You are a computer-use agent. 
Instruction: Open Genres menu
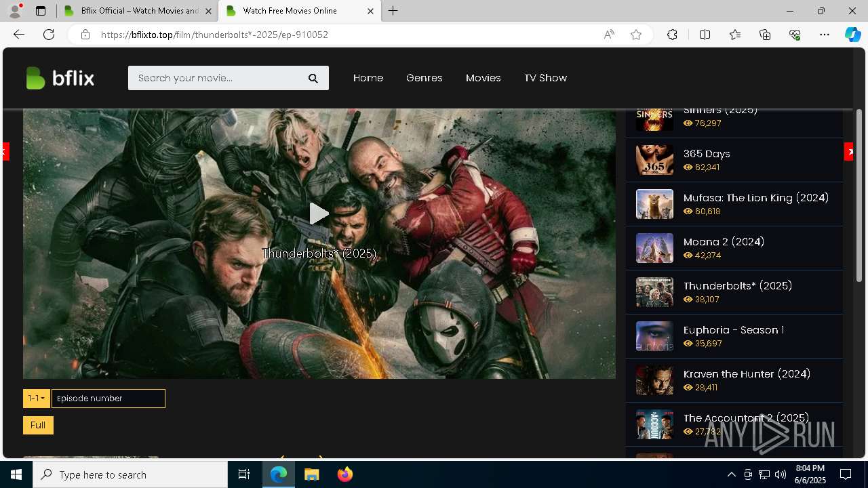pos(425,78)
